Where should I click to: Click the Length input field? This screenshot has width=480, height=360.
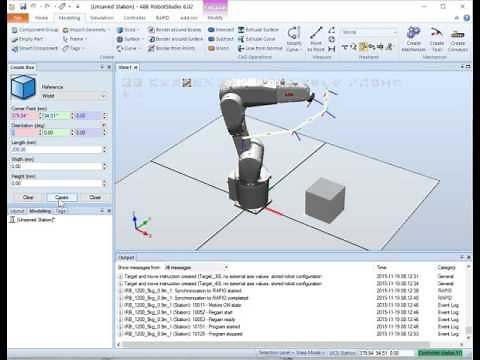[56, 150]
